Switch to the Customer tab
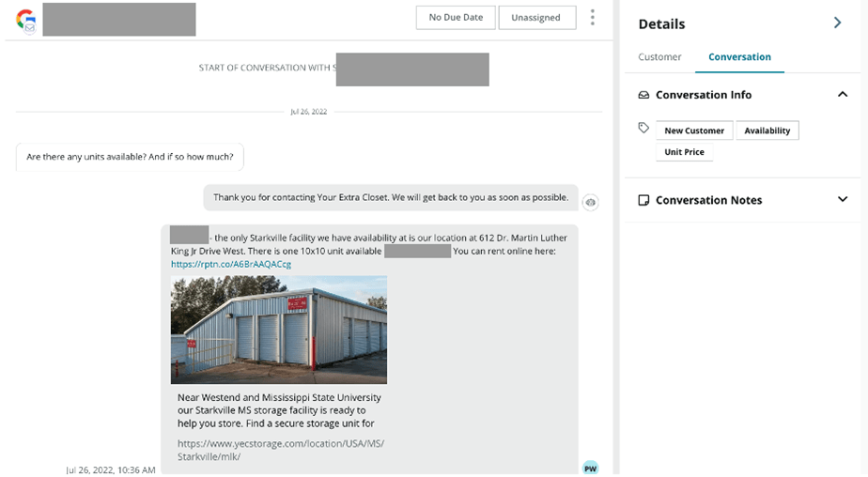This screenshot has width=868, height=477. click(x=659, y=57)
